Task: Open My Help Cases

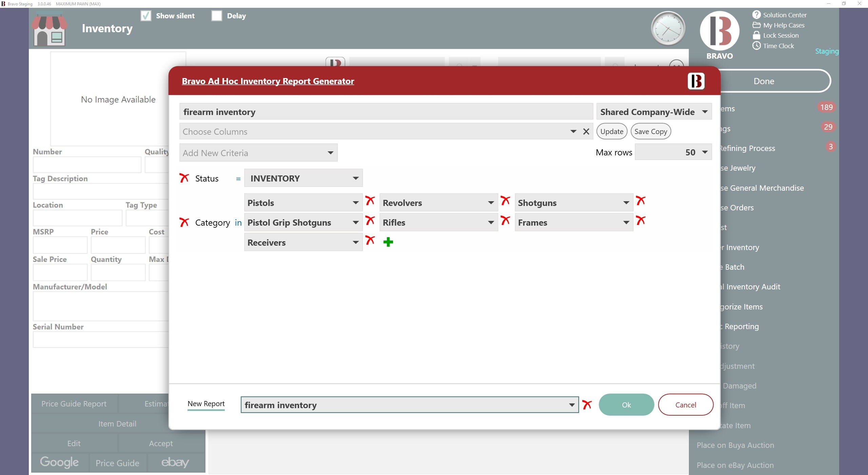Action: pyautogui.click(x=778, y=25)
